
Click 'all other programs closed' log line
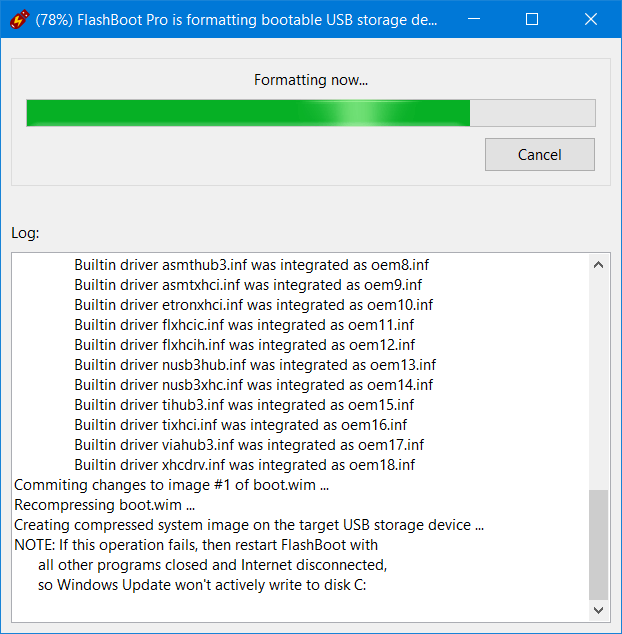[212, 565]
